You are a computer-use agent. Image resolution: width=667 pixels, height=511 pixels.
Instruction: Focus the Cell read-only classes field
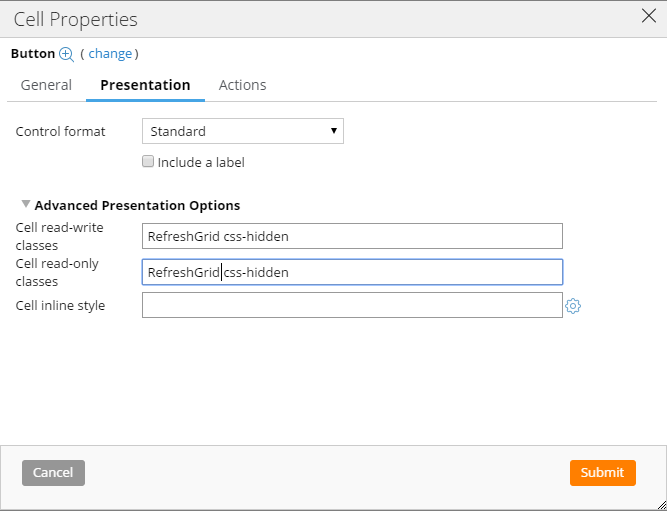point(352,272)
